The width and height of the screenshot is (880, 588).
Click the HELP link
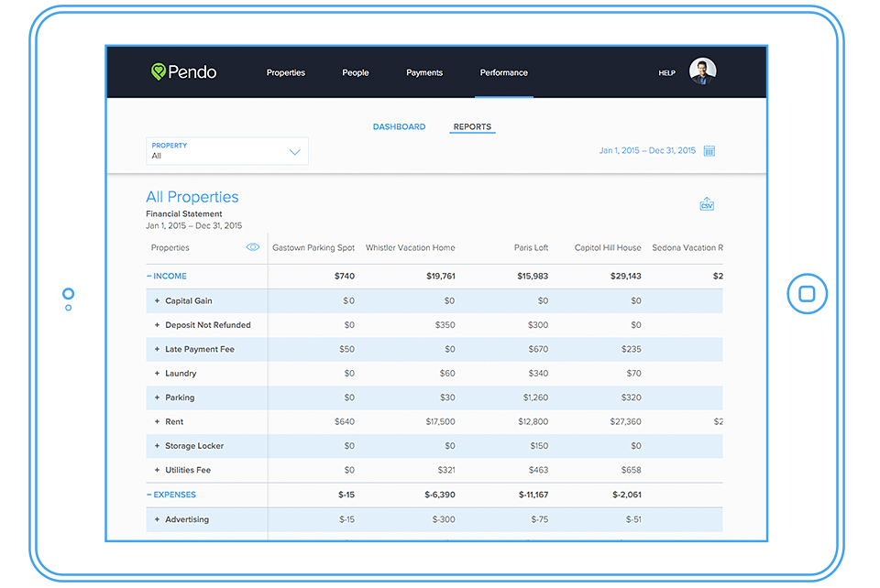tap(666, 72)
